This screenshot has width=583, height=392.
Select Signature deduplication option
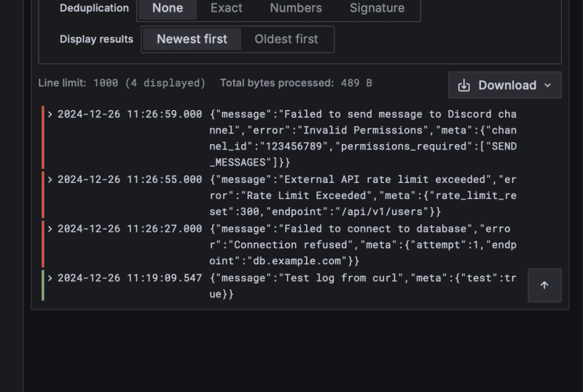point(377,8)
